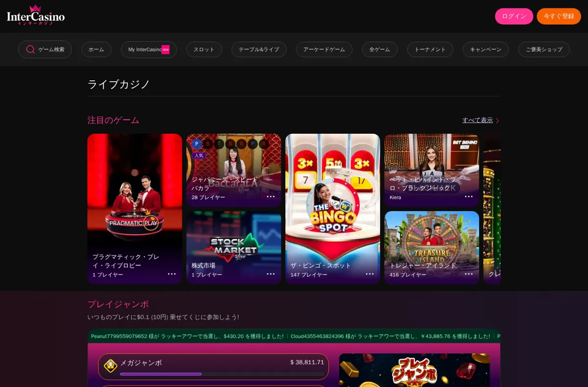Click the トレジャー・アイランド game title

coord(423,266)
